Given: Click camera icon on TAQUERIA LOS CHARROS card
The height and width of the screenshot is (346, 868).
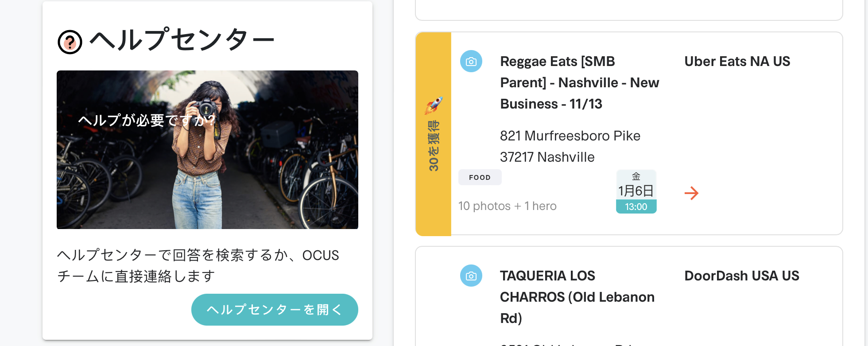Looking at the screenshot, I should (471, 276).
